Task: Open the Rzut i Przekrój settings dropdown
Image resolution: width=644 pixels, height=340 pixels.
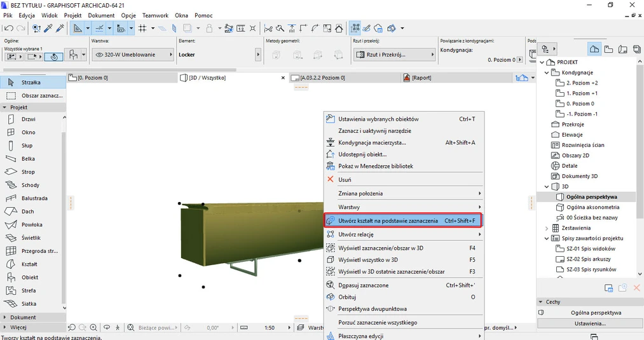Action: (x=394, y=55)
